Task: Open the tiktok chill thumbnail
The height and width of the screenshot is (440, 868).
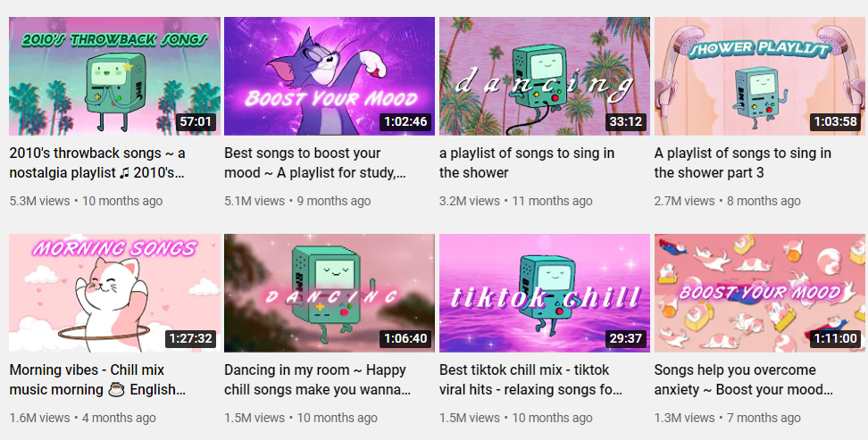Action: (545, 293)
